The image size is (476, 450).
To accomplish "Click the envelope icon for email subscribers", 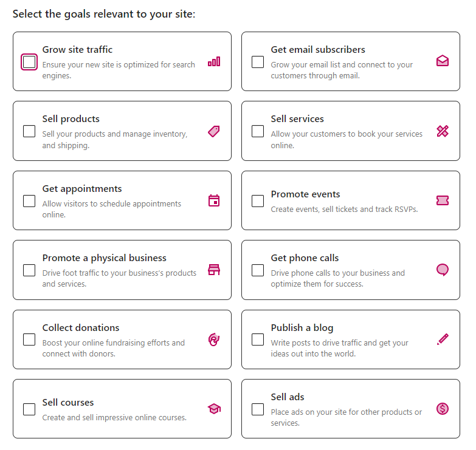I will (x=443, y=61).
